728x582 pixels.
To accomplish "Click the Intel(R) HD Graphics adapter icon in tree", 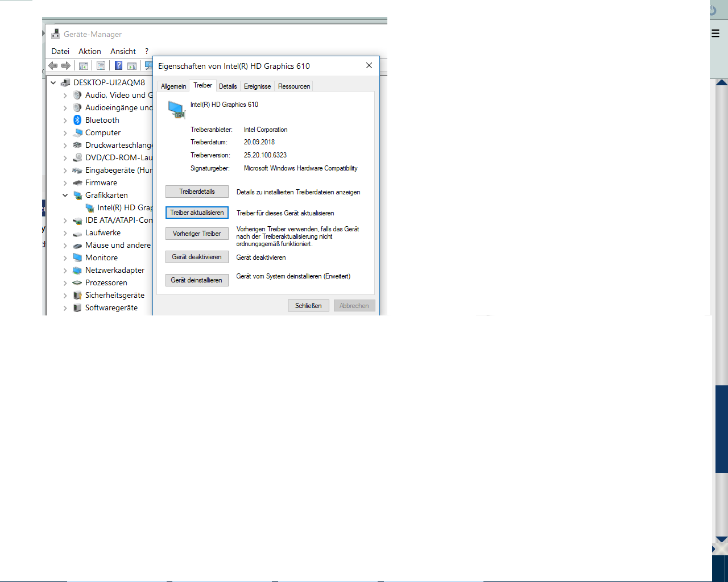I will click(90, 207).
